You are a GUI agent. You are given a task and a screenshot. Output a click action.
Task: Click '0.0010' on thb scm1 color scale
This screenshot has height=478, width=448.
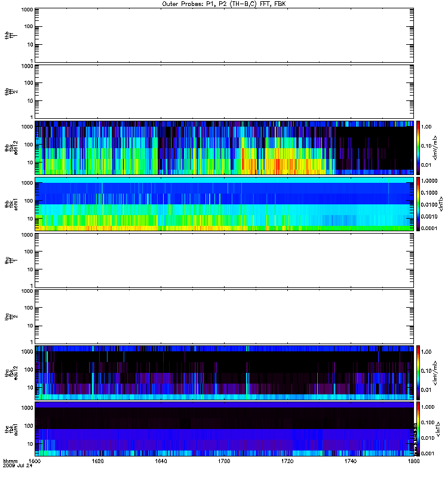(x=429, y=216)
